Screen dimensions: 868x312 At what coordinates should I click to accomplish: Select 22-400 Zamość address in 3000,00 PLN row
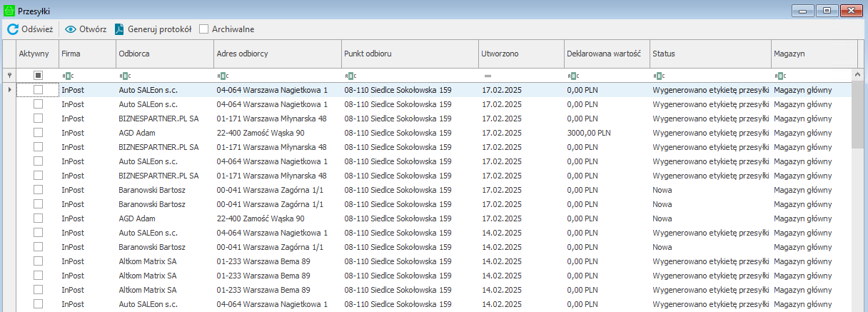click(x=278, y=132)
